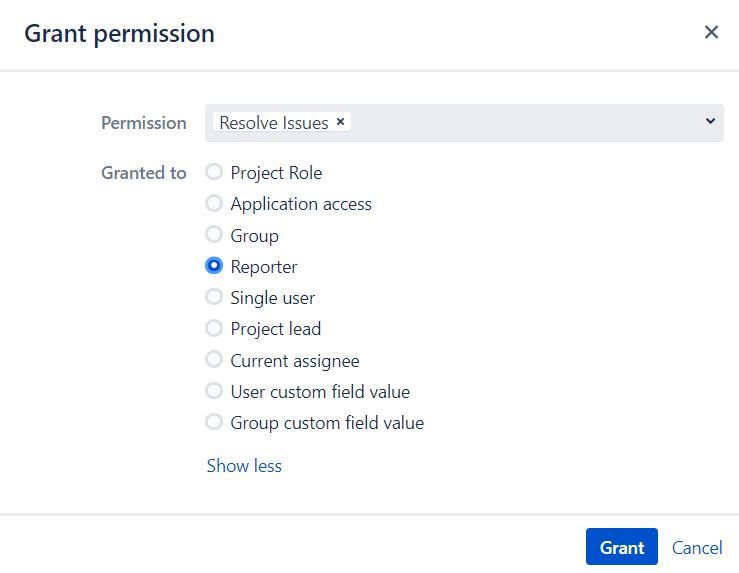Click the selected Reporter radio button

(x=214, y=266)
